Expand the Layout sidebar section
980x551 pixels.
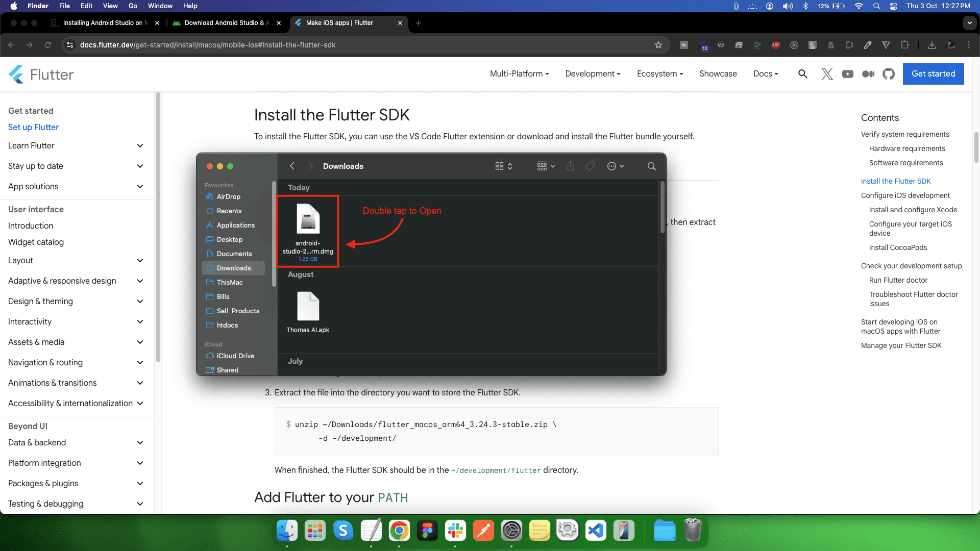point(140,261)
